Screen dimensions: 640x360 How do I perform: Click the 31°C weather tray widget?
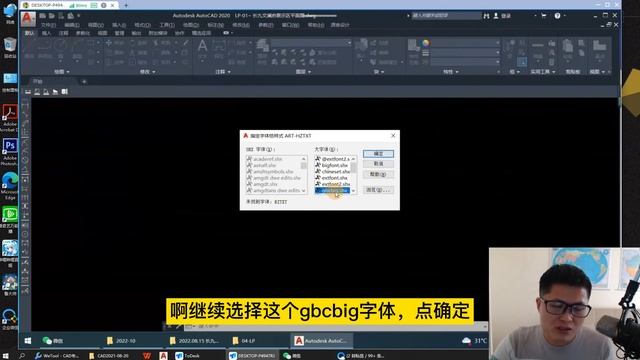474,340
